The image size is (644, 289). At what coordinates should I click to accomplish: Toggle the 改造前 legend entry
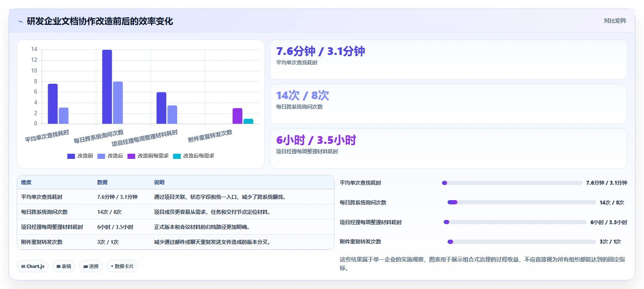click(80, 156)
